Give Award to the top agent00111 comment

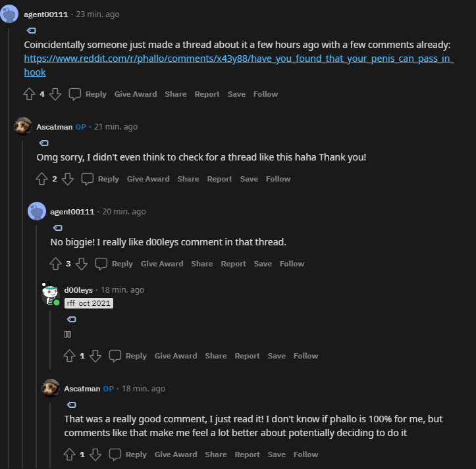pyautogui.click(x=136, y=94)
